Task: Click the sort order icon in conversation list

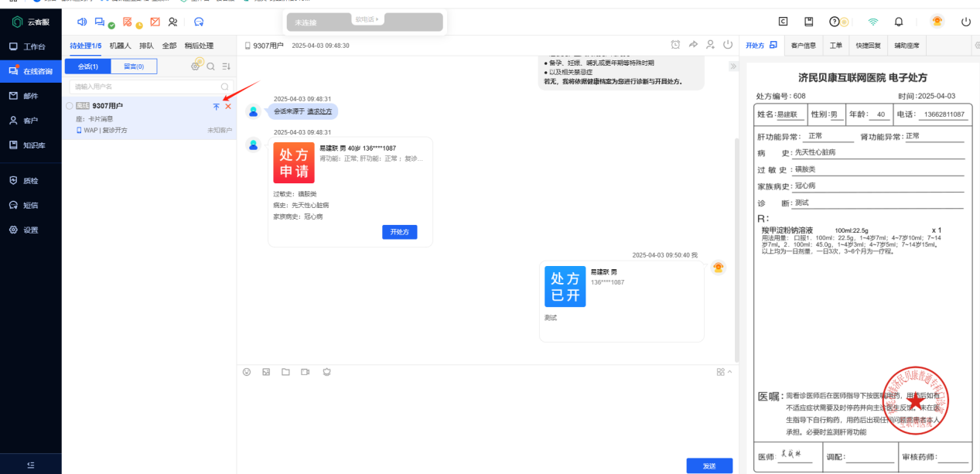Action: point(227,66)
